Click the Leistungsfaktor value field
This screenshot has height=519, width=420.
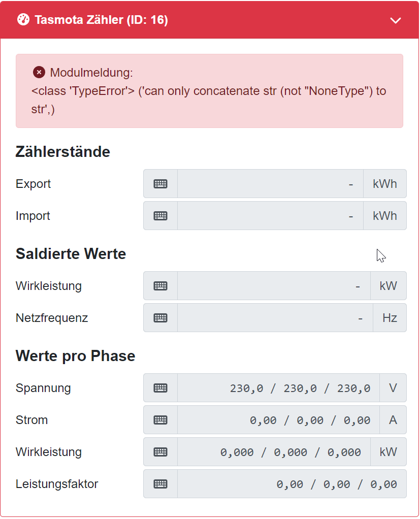click(292, 484)
